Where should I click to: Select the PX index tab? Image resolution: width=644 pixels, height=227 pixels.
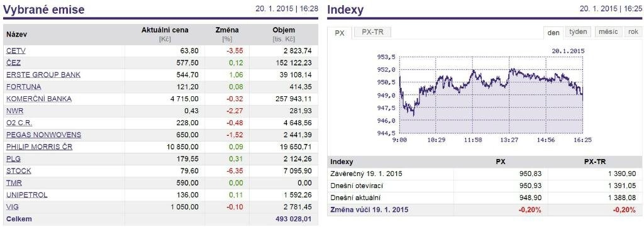click(340, 33)
